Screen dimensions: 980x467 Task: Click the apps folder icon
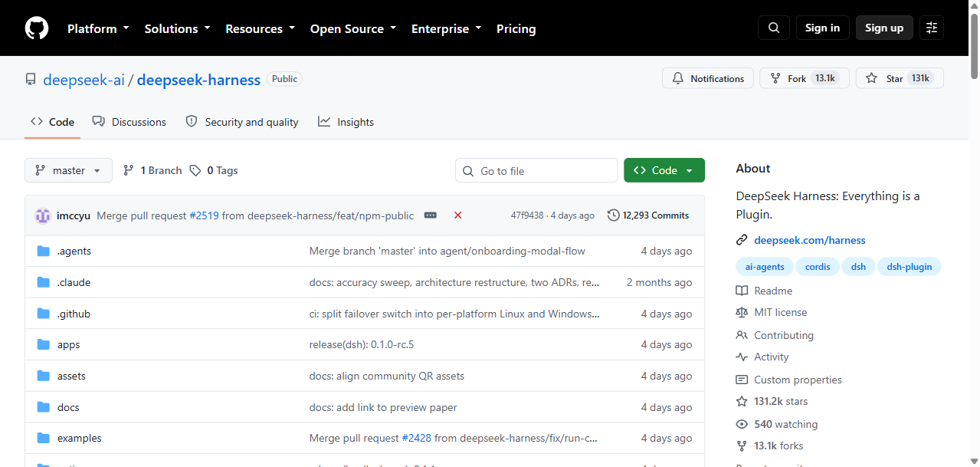(44, 345)
